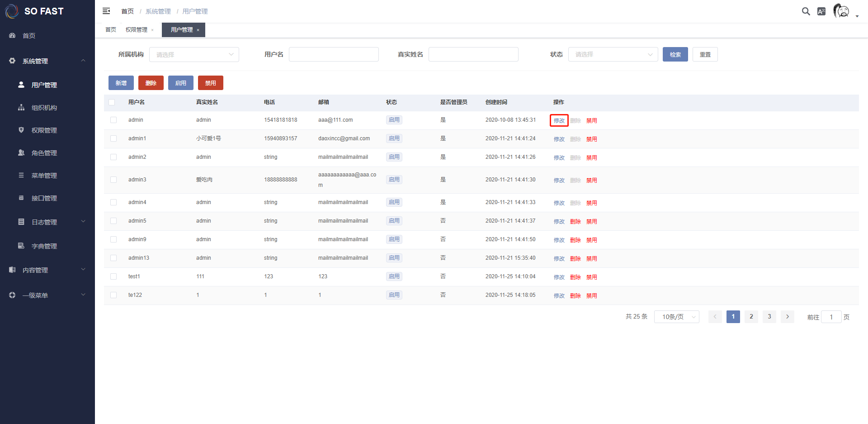
Task: Click the blue 新增 button
Action: click(x=121, y=83)
